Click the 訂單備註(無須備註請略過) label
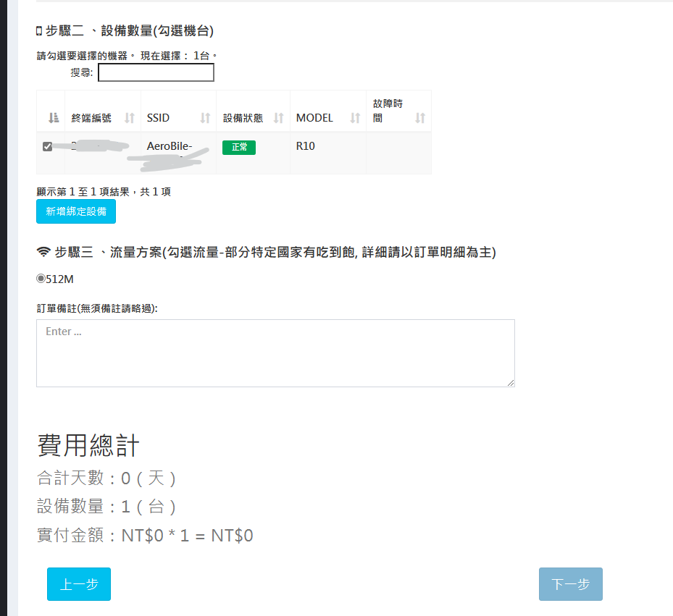Viewport: 673px width, 616px height. (97, 308)
